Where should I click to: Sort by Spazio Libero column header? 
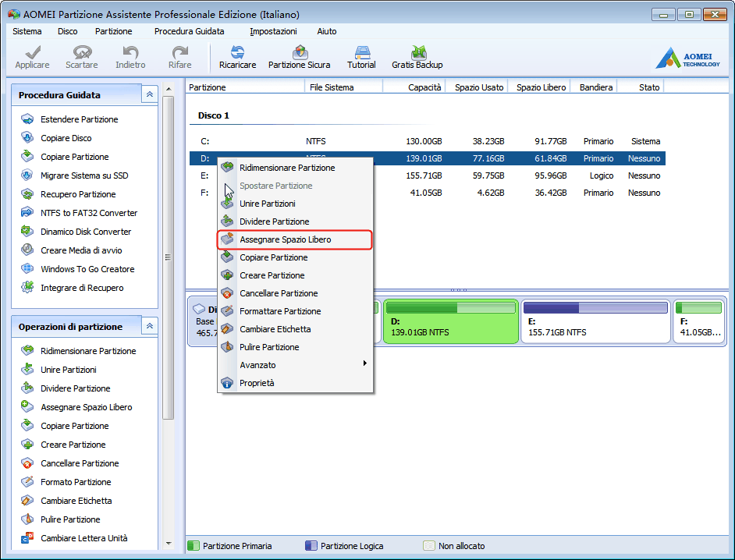(x=541, y=87)
